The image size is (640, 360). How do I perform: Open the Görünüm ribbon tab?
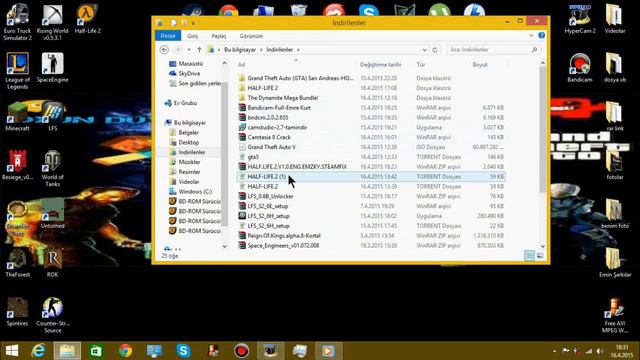coord(251,36)
